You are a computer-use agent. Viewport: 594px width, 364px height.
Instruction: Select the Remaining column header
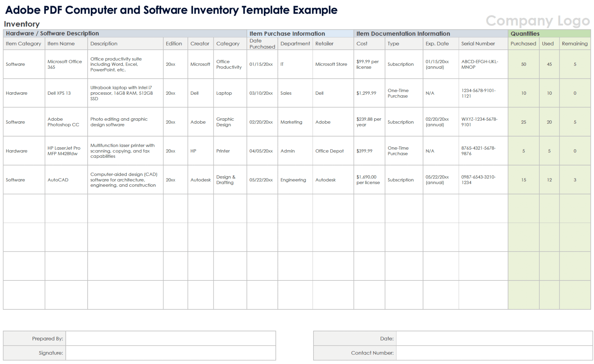574,43
